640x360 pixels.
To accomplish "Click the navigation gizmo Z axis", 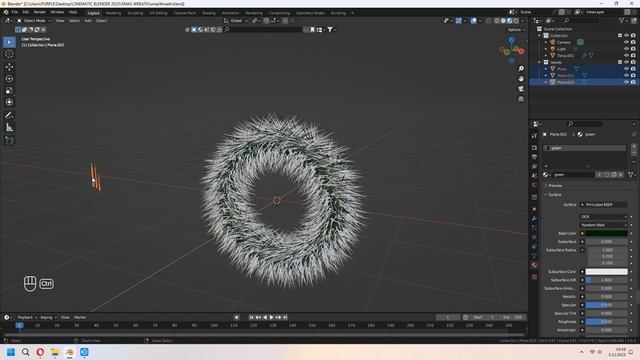I will coord(511,40).
